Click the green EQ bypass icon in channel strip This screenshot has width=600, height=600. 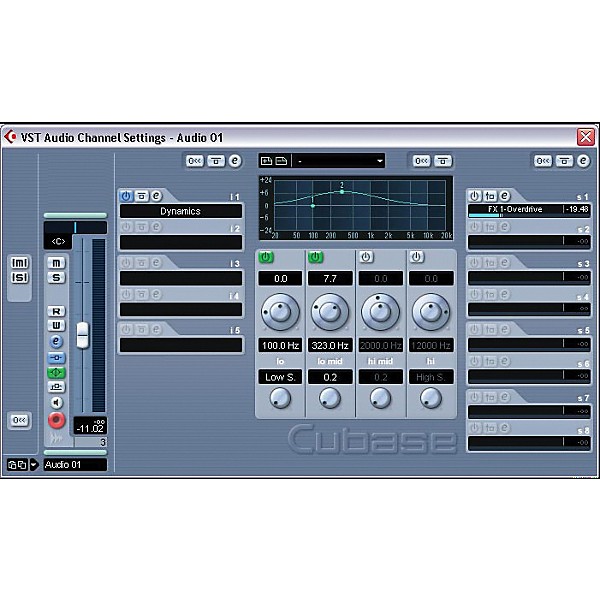[56, 372]
